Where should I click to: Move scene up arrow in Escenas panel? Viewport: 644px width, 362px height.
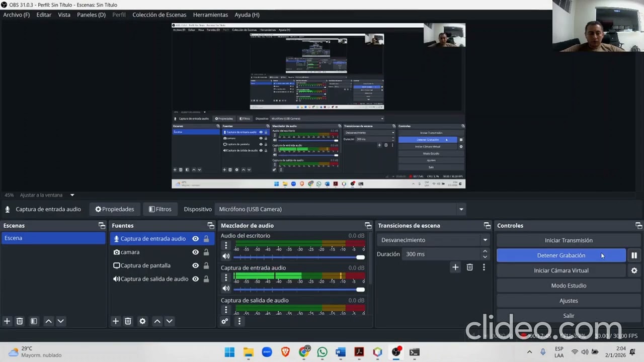[x=48, y=321]
